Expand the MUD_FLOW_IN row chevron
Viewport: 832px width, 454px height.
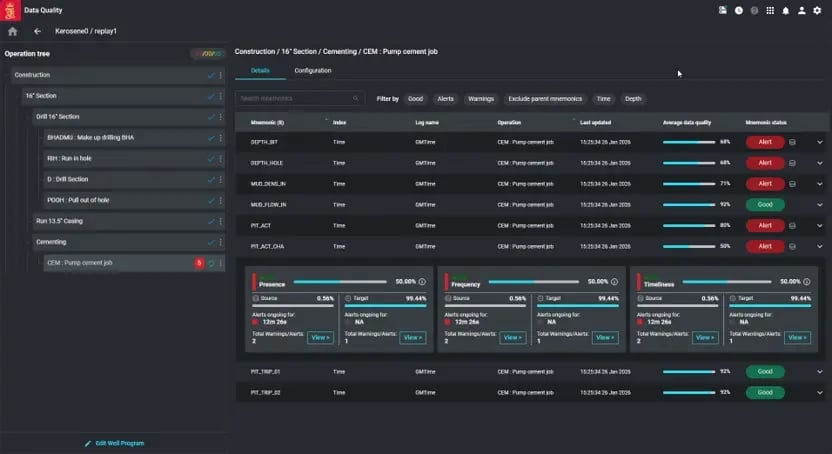click(x=820, y=205)
